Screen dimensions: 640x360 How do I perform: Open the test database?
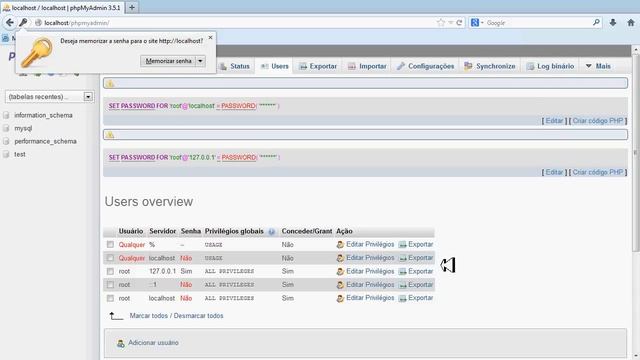(x=20, y=154)
